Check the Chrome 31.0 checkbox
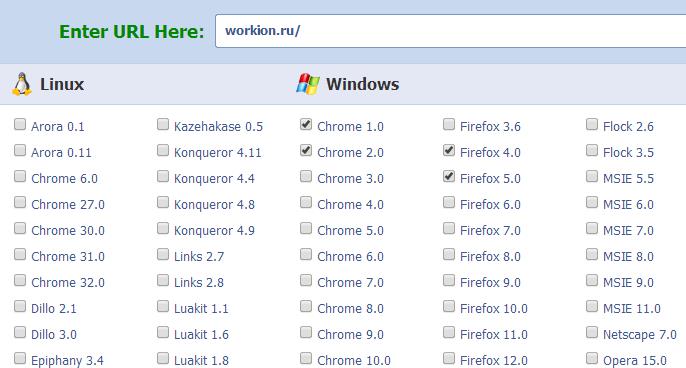 [x=20, y=254]
